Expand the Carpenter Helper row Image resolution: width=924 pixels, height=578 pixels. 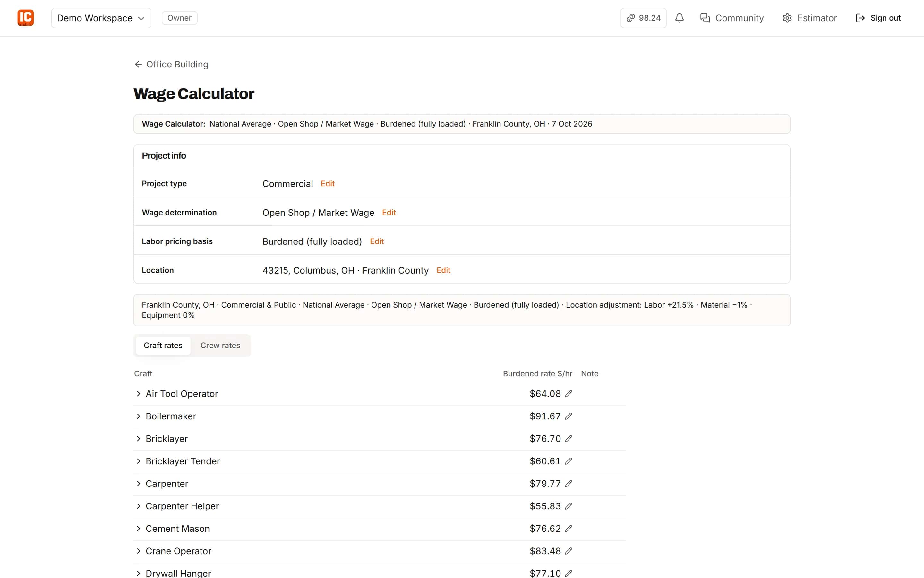138,506
